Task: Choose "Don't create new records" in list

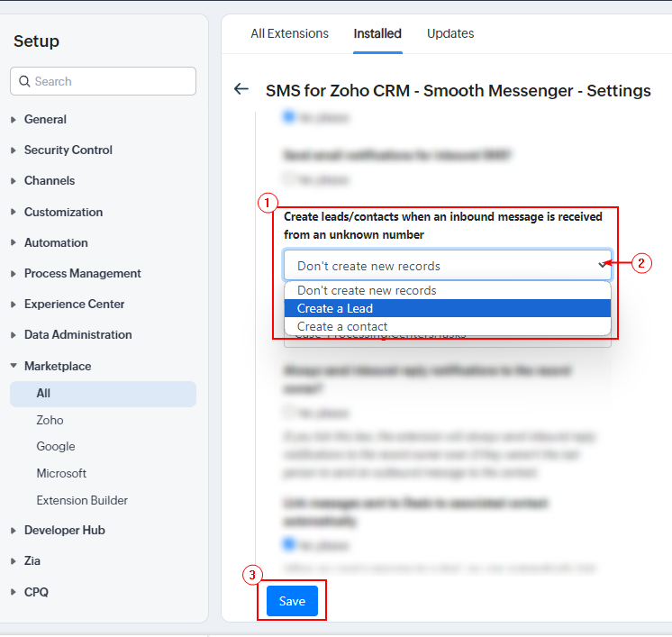Action: point(448,291)
